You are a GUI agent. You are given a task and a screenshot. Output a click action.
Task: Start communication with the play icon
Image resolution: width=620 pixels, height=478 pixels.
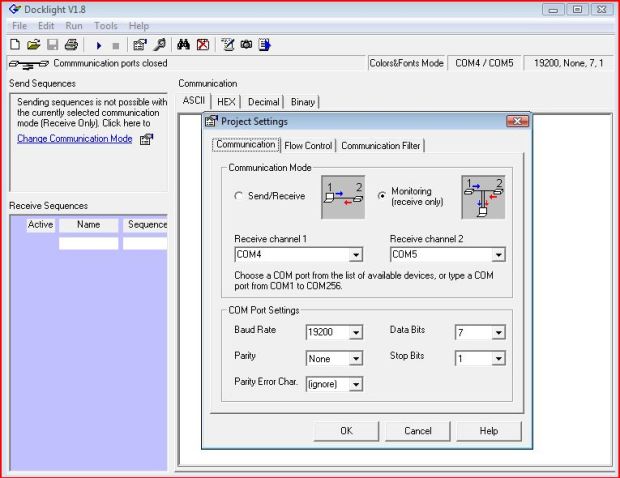[99, 46]
